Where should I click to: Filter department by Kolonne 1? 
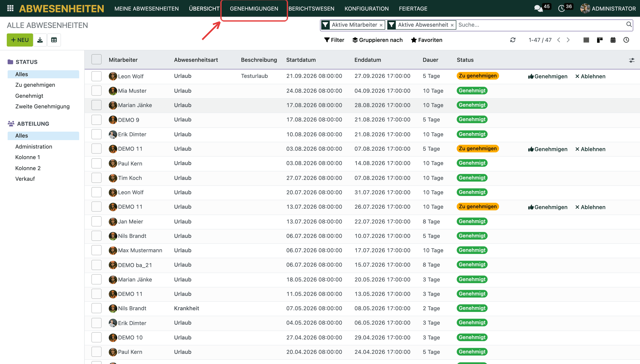pos(28,157)
